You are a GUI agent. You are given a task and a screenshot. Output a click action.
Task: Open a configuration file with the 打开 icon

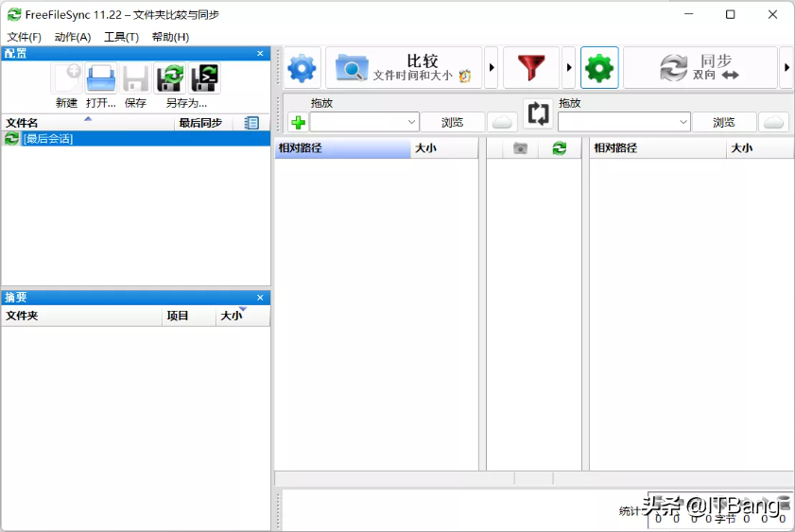click(101, 79)
